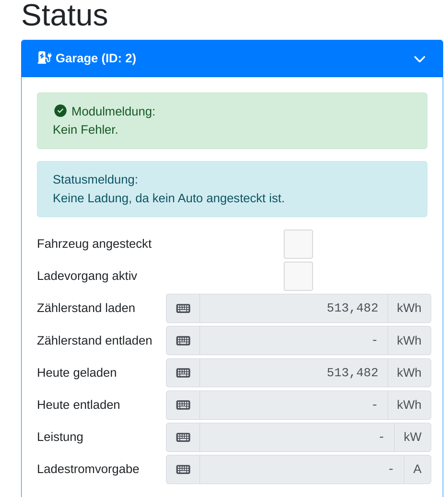Viewport: 448px width, 497px height.
Task: Click the Heute geladen value field
Action: (294, 372)
